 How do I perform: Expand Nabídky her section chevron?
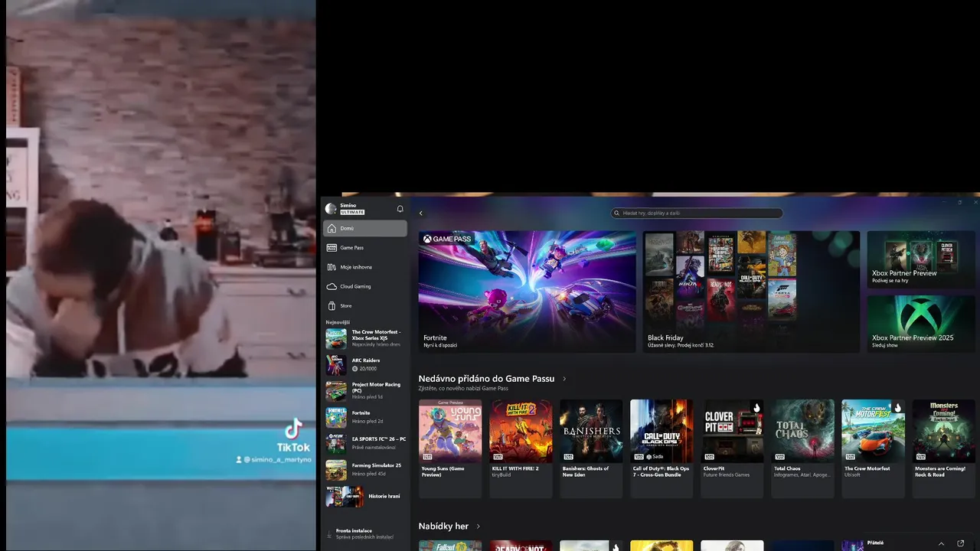[479, 527]
